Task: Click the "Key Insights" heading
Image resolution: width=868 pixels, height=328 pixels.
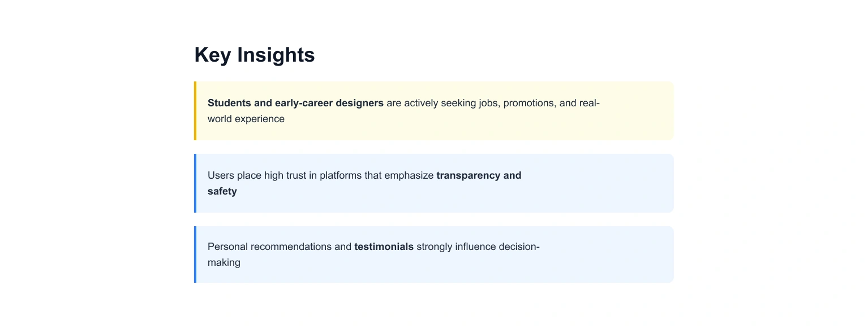Action: point(255,55)
